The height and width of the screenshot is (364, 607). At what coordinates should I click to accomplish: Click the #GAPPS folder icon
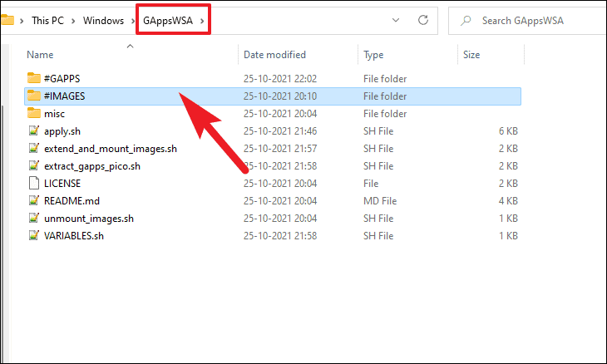[x=34, y=78]
